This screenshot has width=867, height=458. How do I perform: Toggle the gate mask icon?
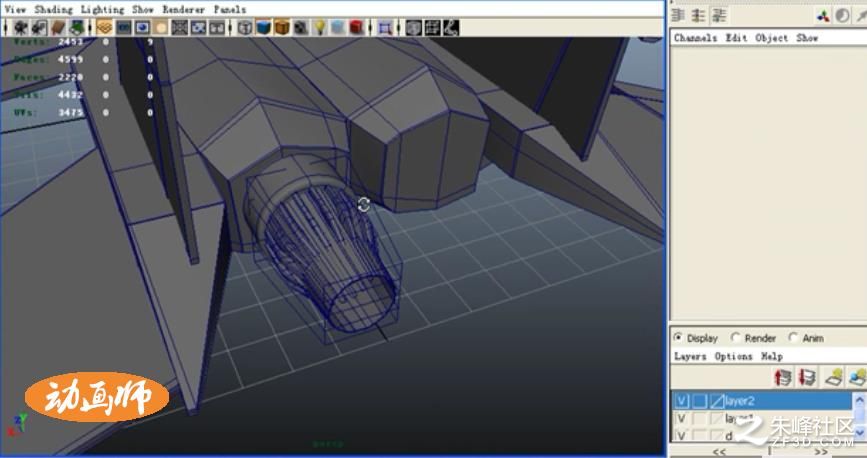point(161,27)
